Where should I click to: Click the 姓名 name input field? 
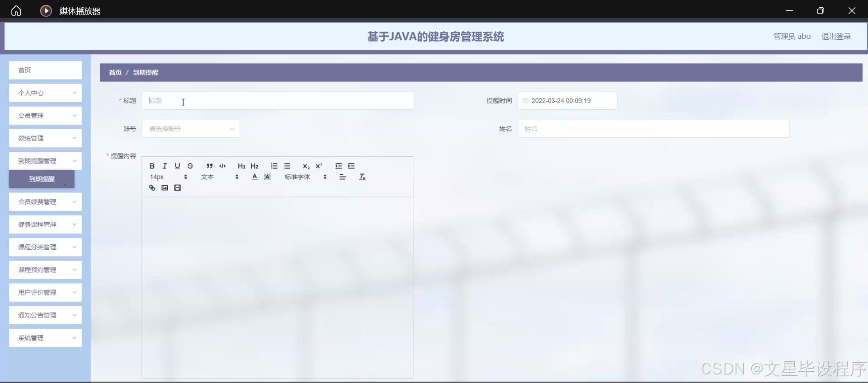(x=653, y=129)
